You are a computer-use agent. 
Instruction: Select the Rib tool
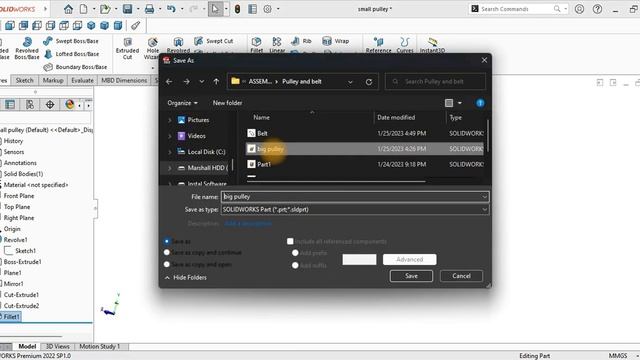click(301, 41)
